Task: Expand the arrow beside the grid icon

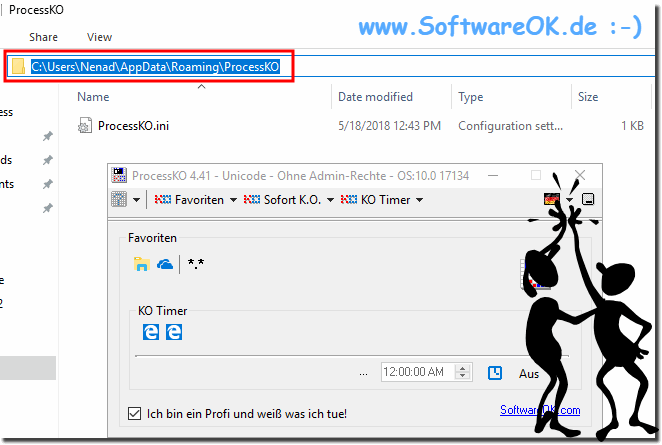Action: pyautogui.click(x=136, y=200)
